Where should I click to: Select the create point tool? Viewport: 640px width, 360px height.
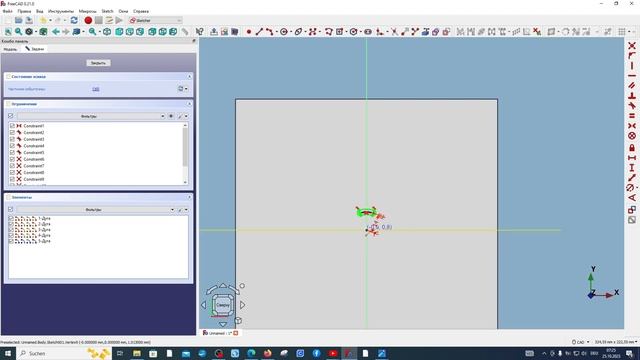pyautogui.click(x=249, y=31)
